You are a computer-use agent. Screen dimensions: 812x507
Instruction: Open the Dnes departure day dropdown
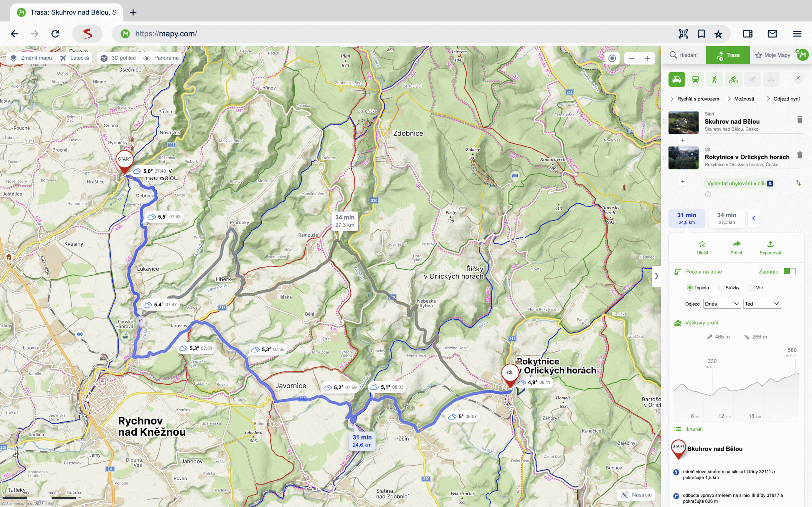[x=722, y=304]
